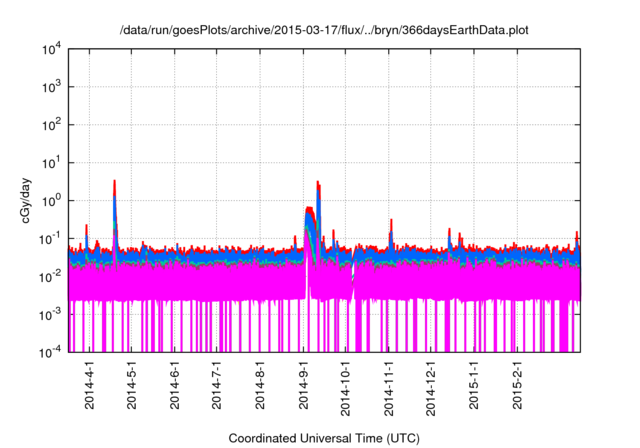640x448 pixels.
Task: Select the 2014-10-1 date tick label
Action: tap(345, 388)
